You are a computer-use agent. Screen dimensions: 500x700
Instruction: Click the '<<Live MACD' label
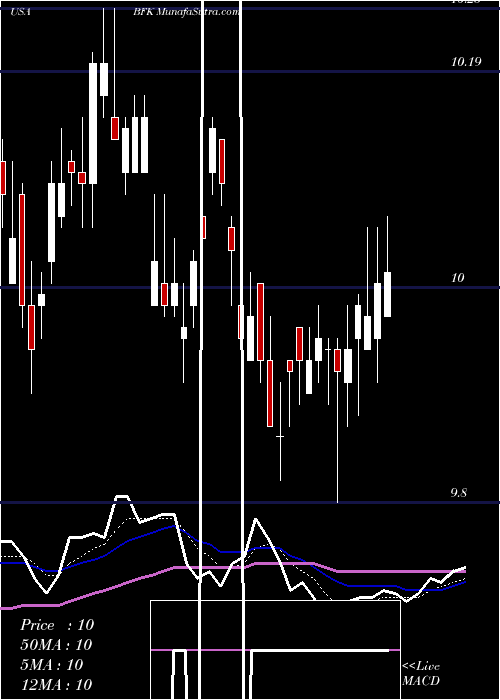click(421, 673)
